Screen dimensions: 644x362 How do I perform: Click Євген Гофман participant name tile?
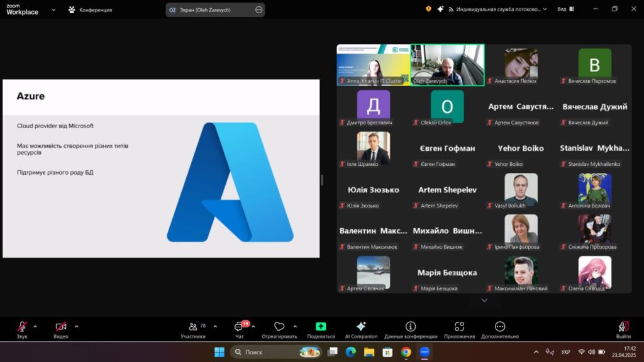(x=447, y=148)
